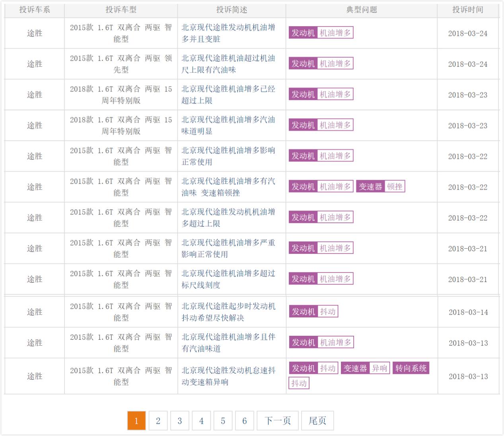The width and height of the screenshot is (504, 436).
Task: Select current page 1 in pagination
Action: pyautogui.click(x=136, y=420)
